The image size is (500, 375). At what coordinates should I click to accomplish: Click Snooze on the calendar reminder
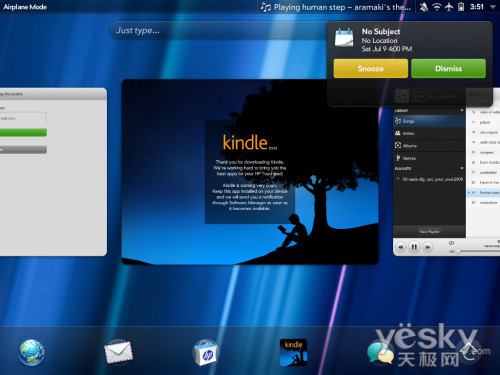(371, 68)
